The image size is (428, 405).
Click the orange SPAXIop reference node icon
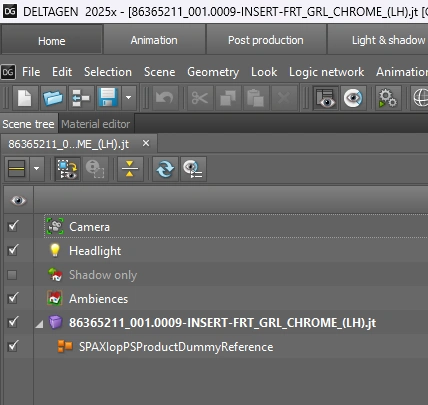coord(65,346)
